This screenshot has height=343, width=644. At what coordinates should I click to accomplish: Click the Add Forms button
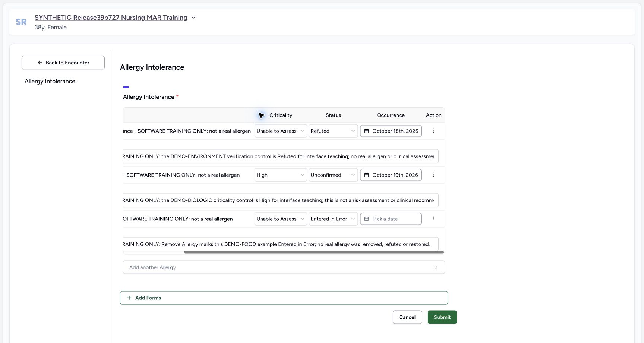click(x=284, y=298)
